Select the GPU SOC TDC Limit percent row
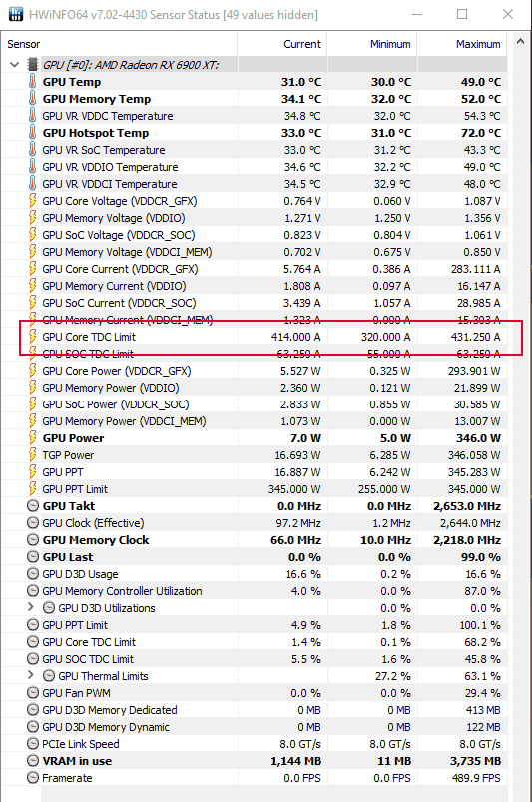 [x=255, y=659]
